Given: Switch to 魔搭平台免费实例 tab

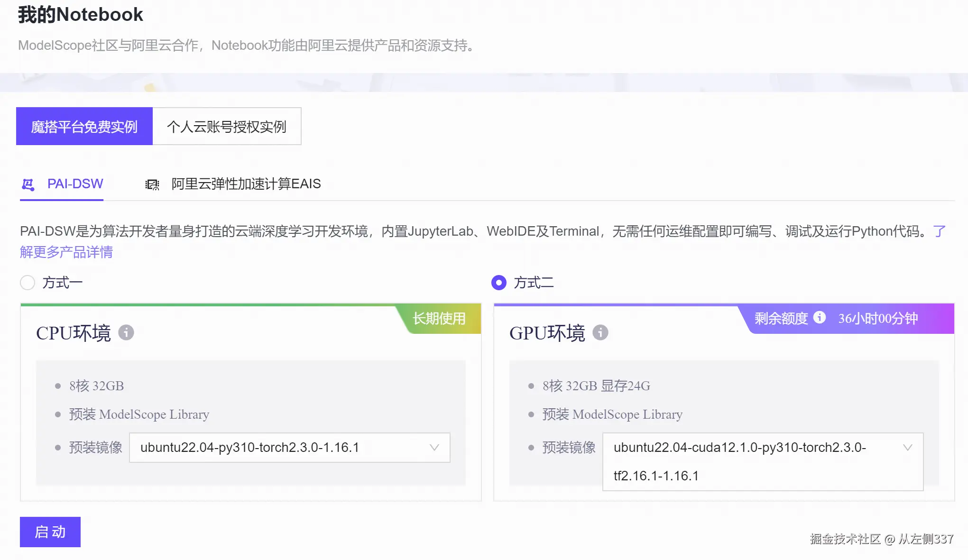Looking at the screenshot, I should pos(84,127).
